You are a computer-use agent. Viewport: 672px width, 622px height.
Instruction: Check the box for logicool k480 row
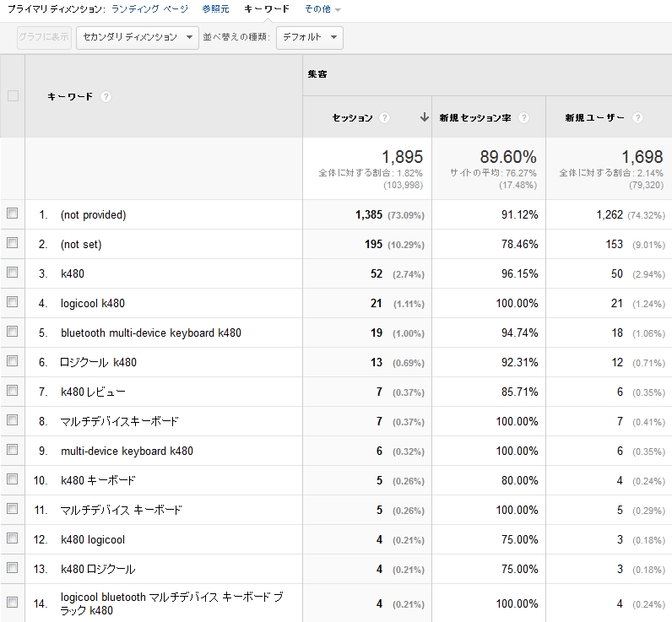[x=13, y=302]
